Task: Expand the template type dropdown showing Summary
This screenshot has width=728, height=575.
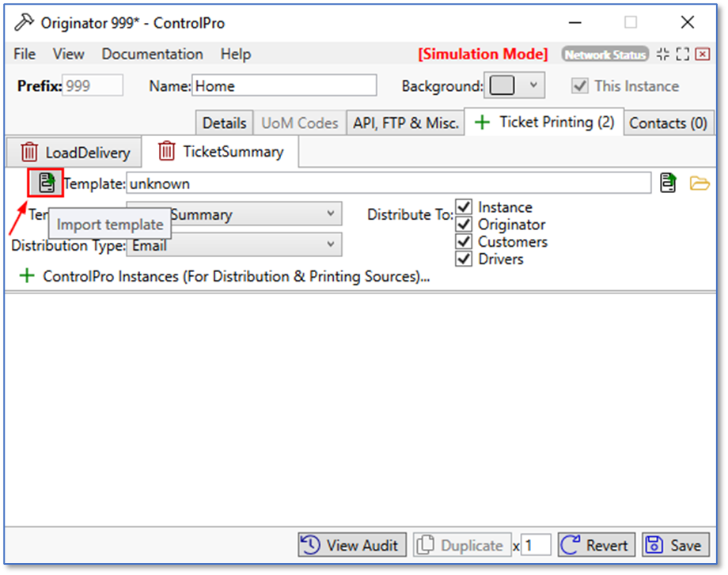Action: pyautogui.click(x=330, y=214)
